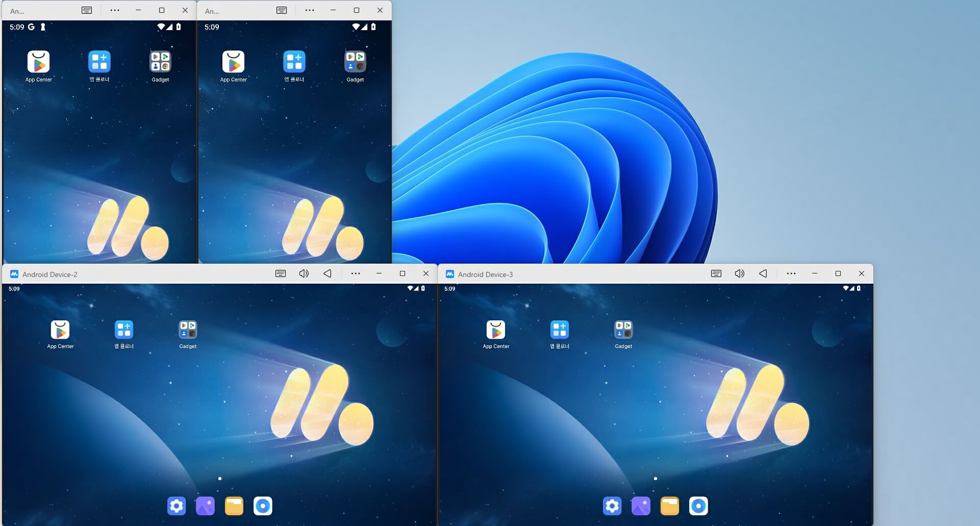Launch 앱 클로너 in second small portrait Android window

[x=294, y=62]
